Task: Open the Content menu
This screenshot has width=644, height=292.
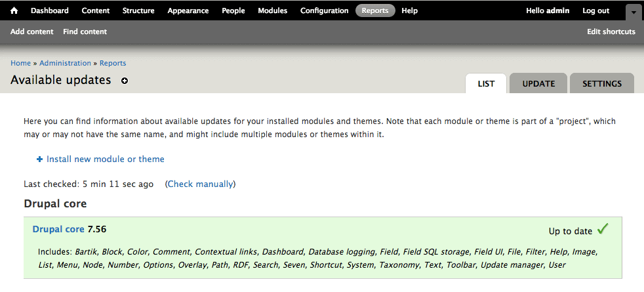Action: tap(95, 10)
